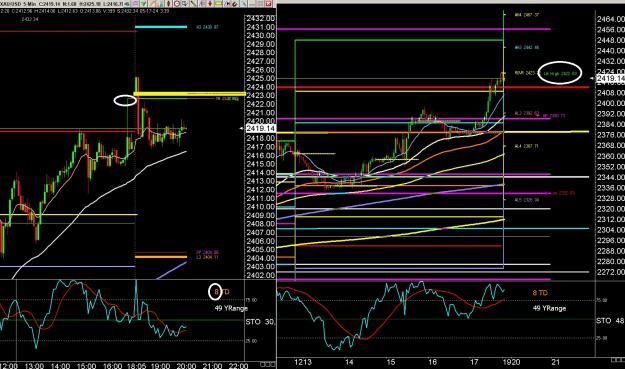Click the 15:00 time axis label
This screenshot has height=369, width=625.
[86, 365]
